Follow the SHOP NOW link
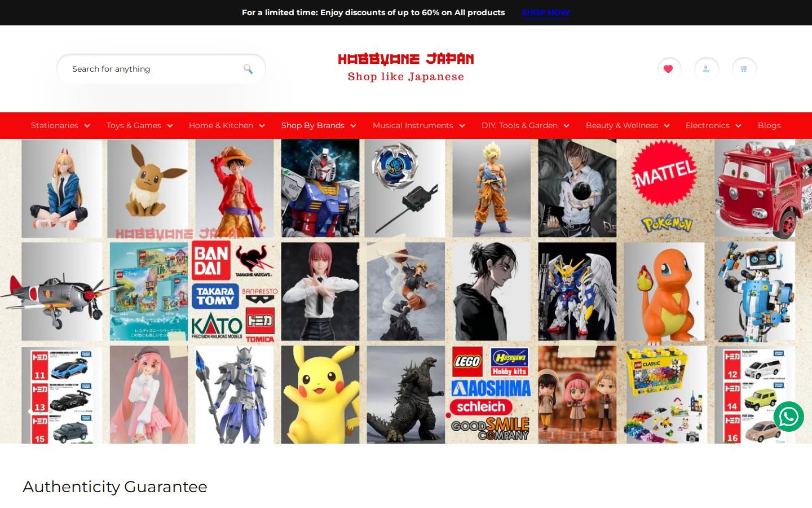Image resolution: width=812 pixels, height=508 pixels. [x=546, y=12]
